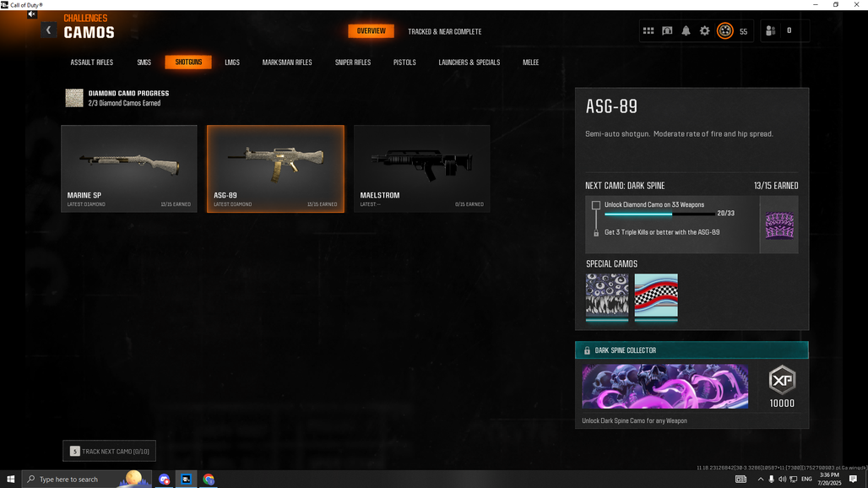868x488 pixels.
Task: Open Discord from the taskbar
Action: 164,480
